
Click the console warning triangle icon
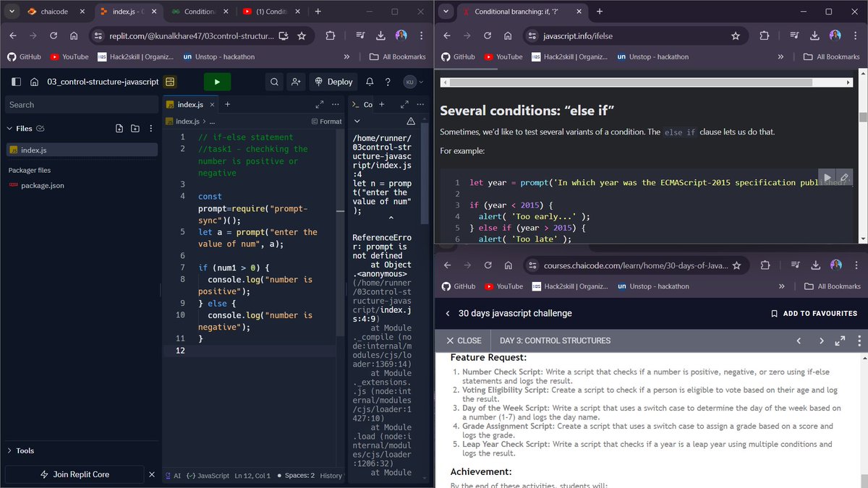click(411, 121)
